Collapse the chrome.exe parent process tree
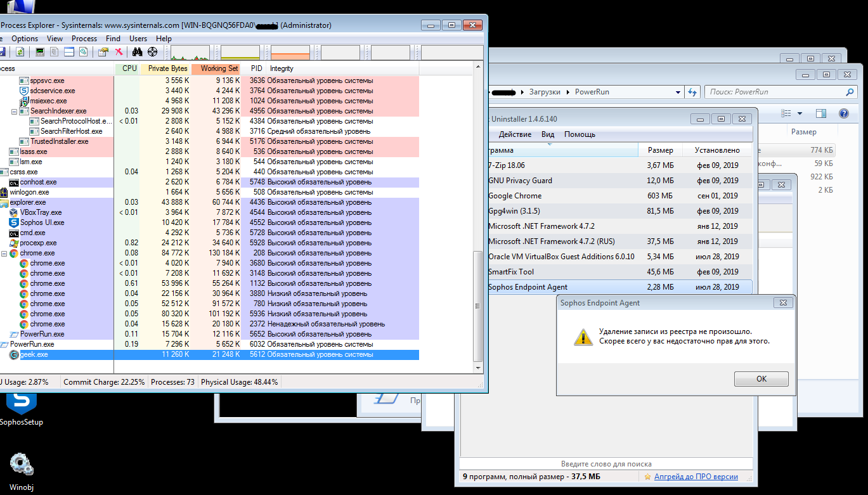The width and height of the screenshot is (868, 495). [x=4, y=253]
